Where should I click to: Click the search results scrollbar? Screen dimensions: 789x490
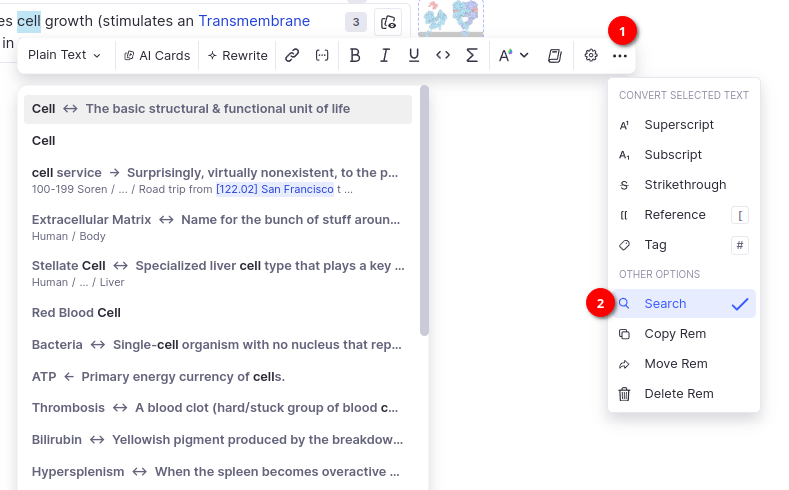[424, 210]
